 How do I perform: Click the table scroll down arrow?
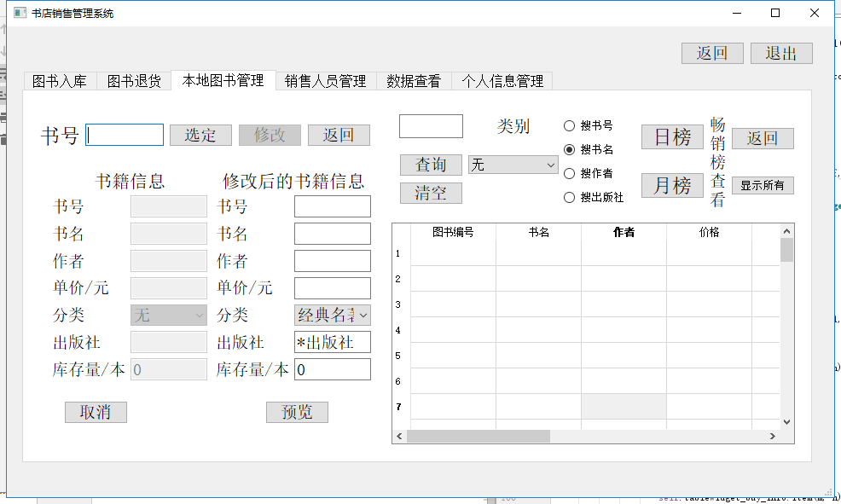(786, 422)
